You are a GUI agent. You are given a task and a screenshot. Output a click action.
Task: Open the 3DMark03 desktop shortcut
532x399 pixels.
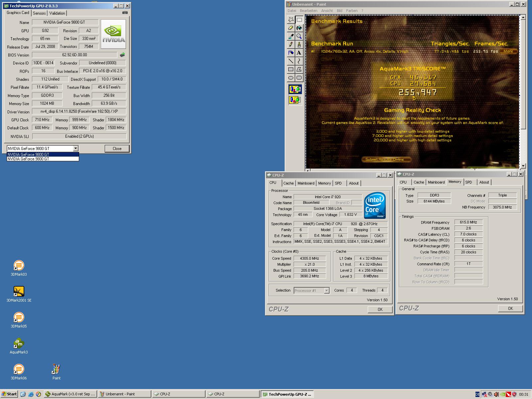pyautogui.click(x=19, y=268)
